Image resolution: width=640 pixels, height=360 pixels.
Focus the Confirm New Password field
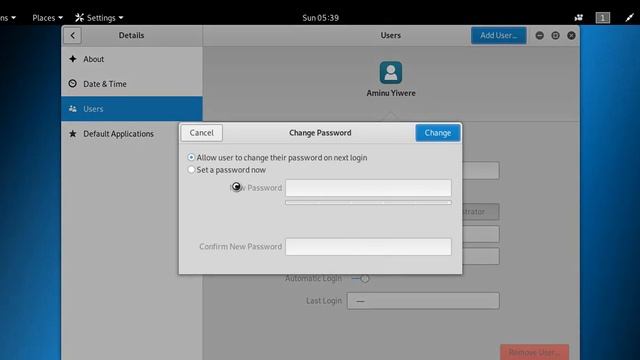point(368,247)
